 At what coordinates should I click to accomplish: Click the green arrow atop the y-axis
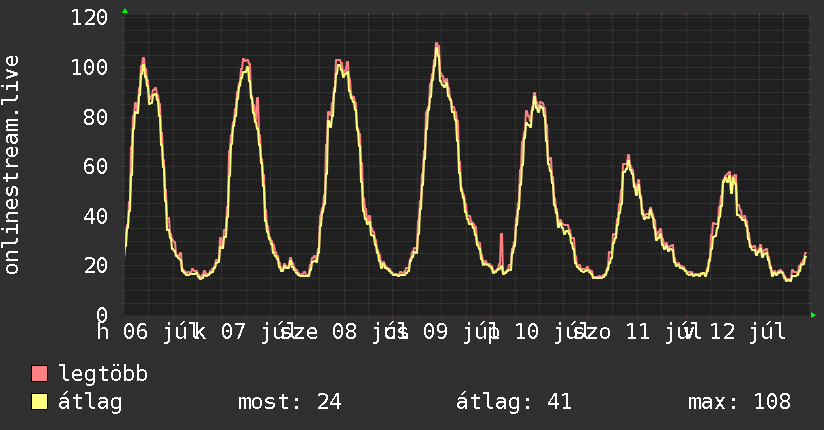[125, 11]
